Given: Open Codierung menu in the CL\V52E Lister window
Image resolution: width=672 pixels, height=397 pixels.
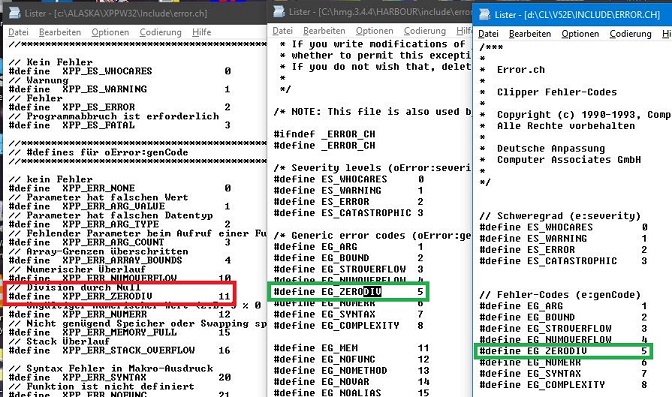Looking at the screenshot, I should (x=630, y=34).
